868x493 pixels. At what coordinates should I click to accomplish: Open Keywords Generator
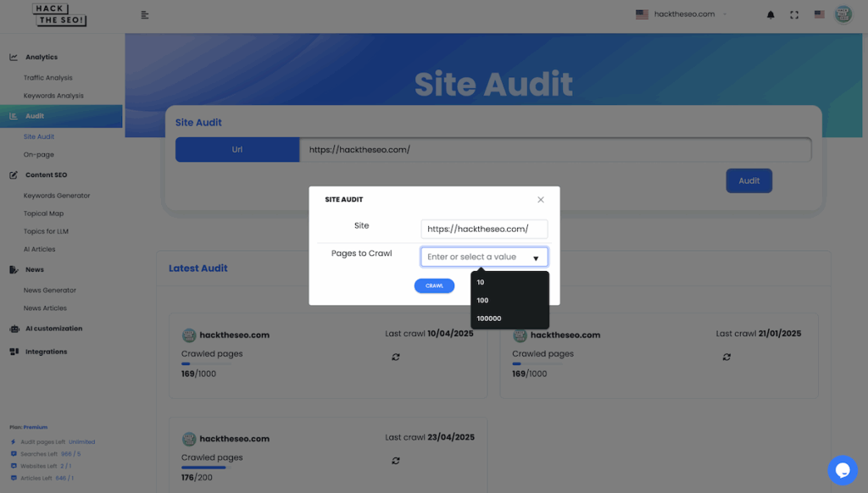tap(57, 196)
